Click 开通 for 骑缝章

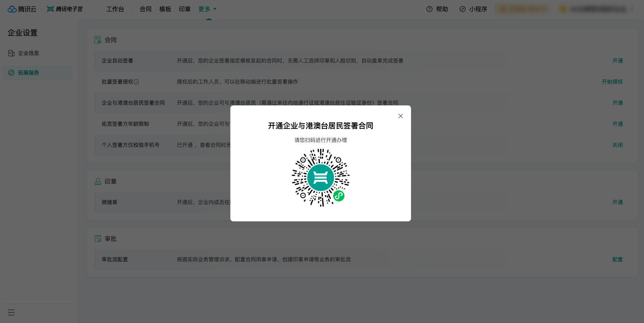click(618, 202)
